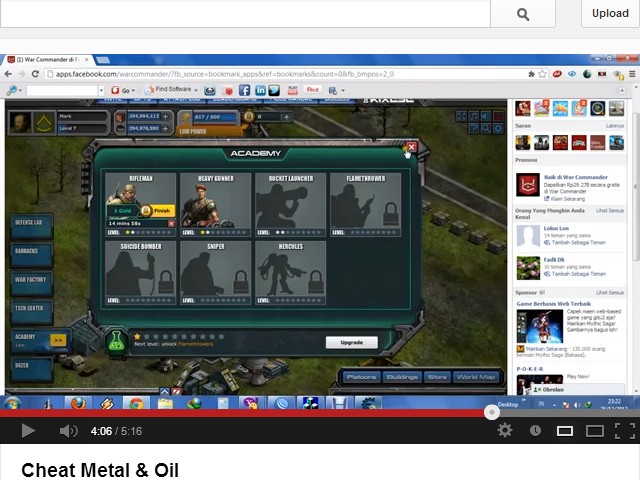Close the Academy dialog with red X
This screenshot has width=640, height=480.
click(411, 147)
